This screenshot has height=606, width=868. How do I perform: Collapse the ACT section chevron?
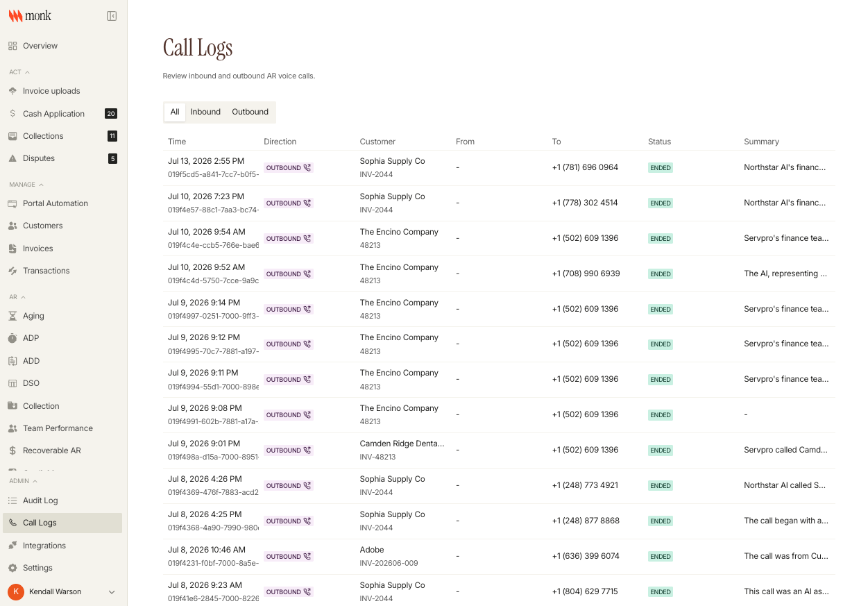[27, 72]
